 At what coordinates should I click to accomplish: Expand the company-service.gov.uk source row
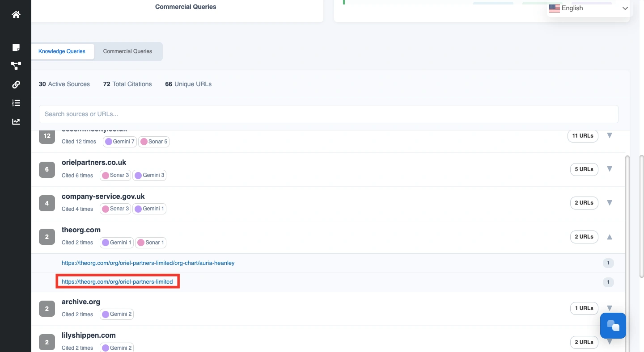(609, 203)
